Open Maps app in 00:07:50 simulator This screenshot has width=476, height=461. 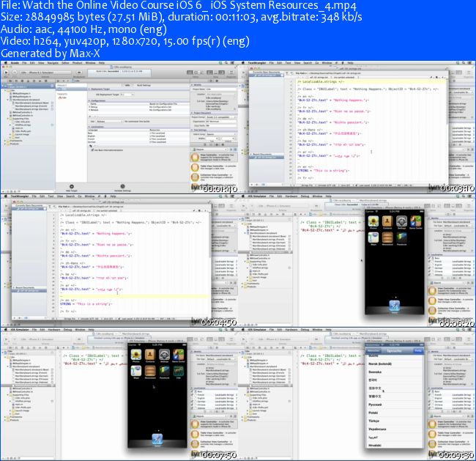click(x=136, y=371)
